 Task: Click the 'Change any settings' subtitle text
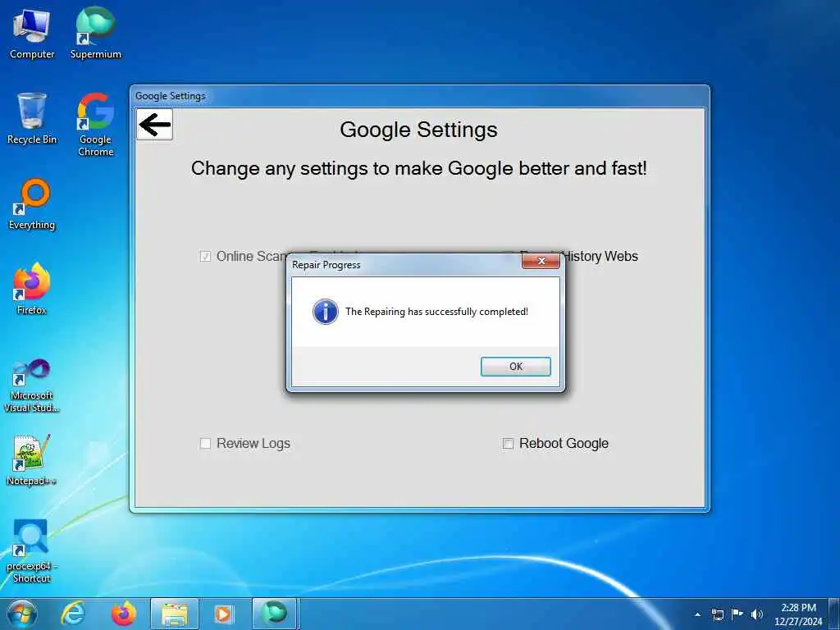click(x=419, y=168)
